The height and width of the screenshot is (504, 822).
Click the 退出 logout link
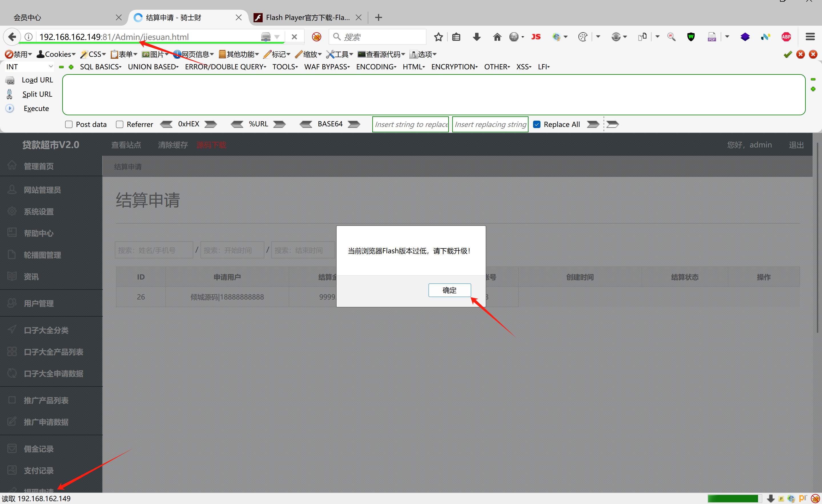796,145
